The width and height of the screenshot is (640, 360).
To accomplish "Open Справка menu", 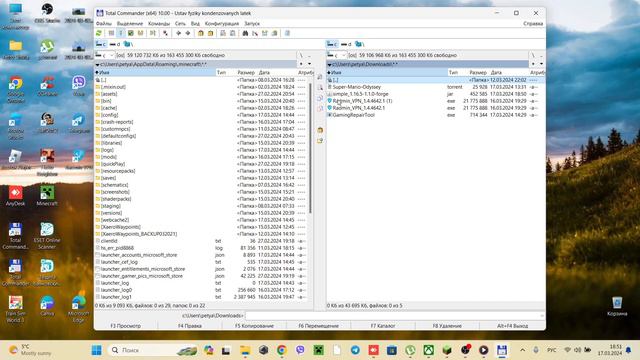I will (x=533, y=24).
